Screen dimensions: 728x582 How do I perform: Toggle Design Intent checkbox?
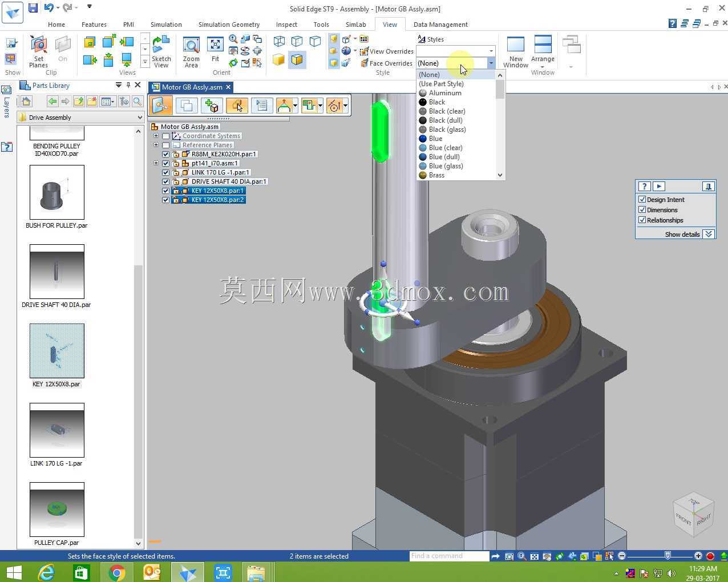pyautogui.click(x=642, y=199)
